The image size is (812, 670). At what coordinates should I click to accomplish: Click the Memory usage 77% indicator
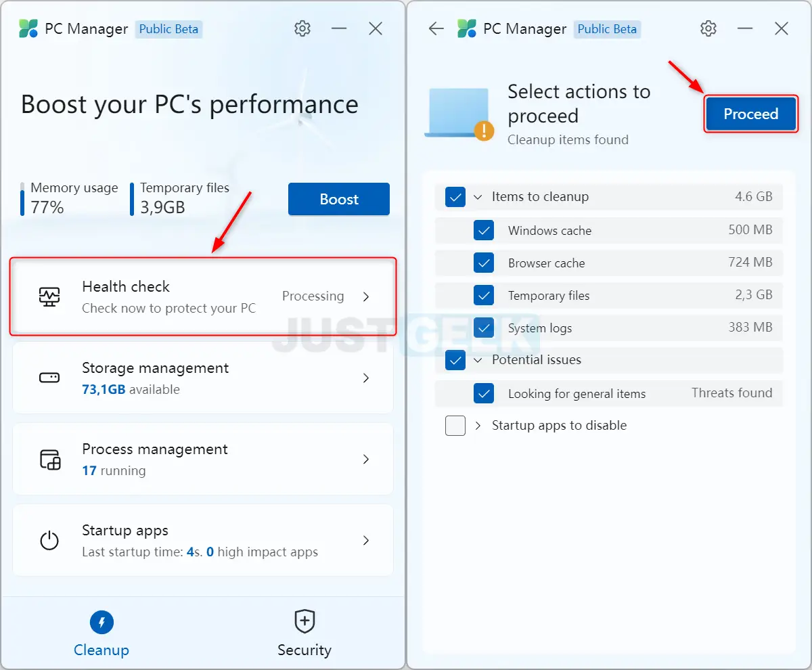pos(70,198)
